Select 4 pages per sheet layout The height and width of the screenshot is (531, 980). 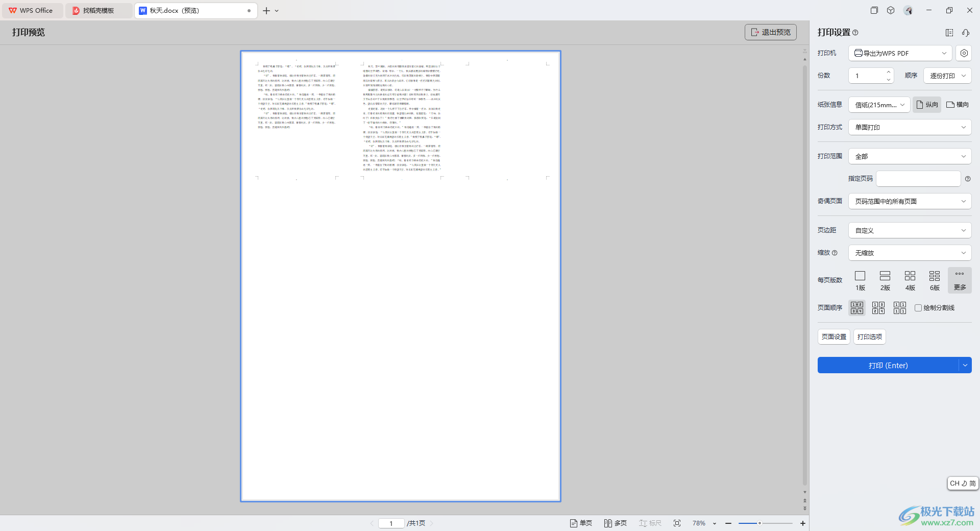click(x=910, y=280)
